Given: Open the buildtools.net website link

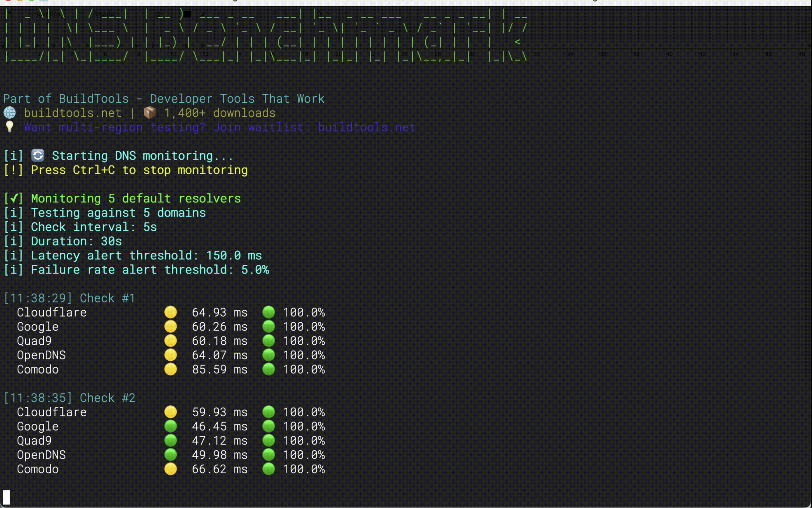Looking at the screenshot, I should point(72,113).
